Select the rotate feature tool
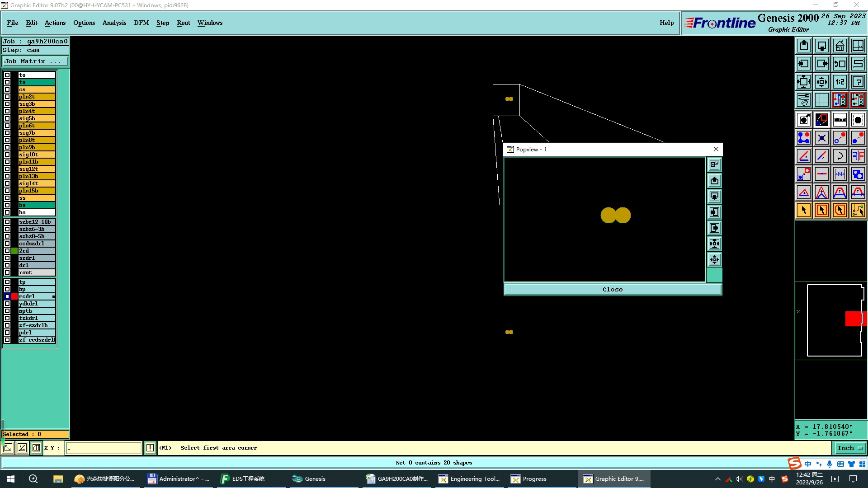 (840, 156)
